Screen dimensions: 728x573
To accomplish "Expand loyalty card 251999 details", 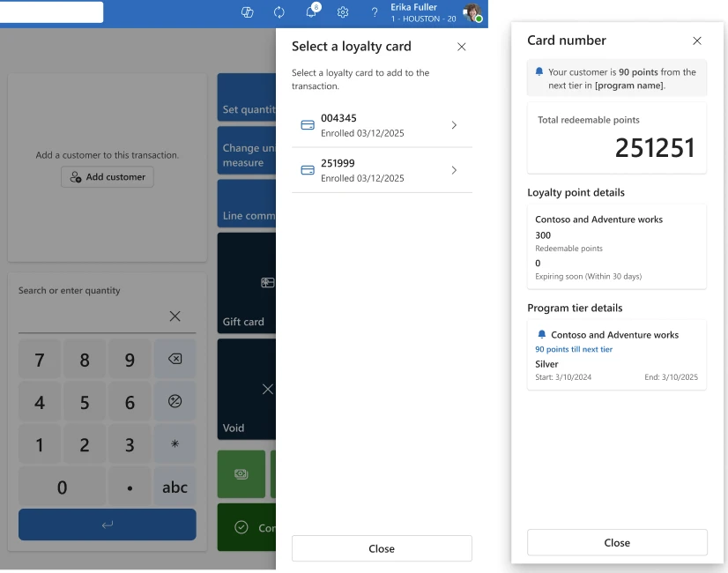I will coord(454,171).
